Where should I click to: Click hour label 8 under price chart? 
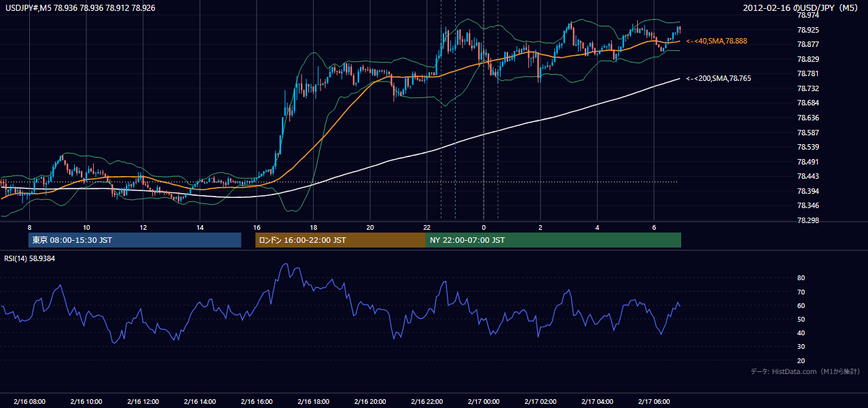(x=30, y=226)
